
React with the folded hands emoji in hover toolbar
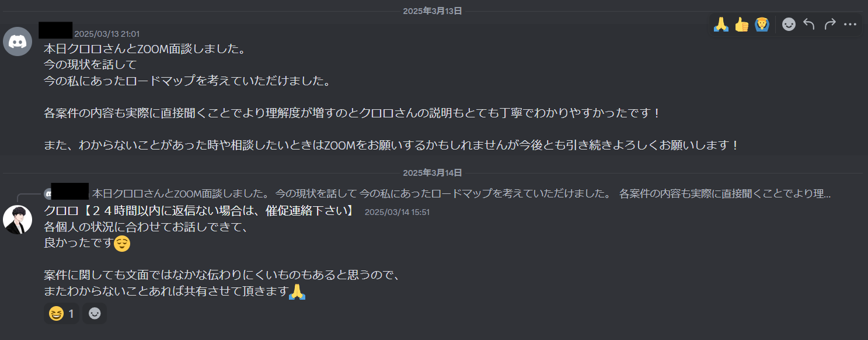point(721,25)
